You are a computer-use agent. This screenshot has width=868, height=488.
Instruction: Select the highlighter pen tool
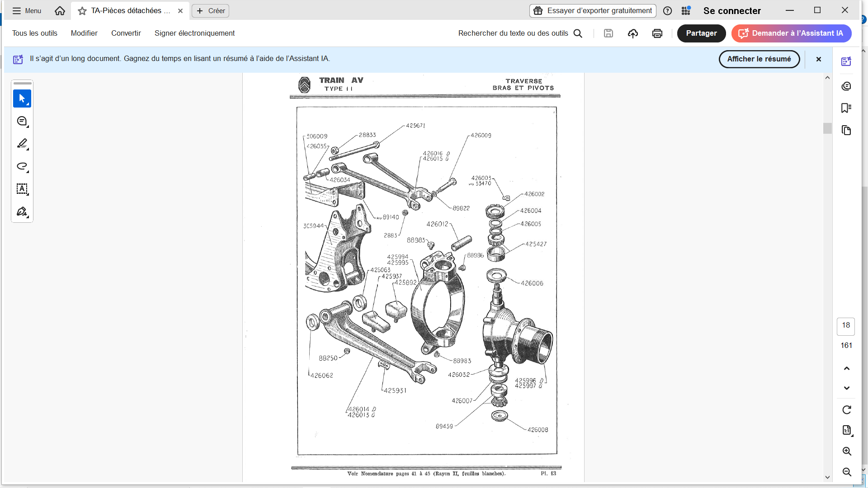click(22, 144)
